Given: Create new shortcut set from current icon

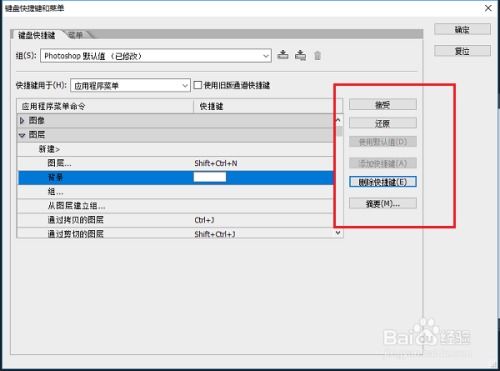Looking at the screenshot, I should click(x=301, y=55).
